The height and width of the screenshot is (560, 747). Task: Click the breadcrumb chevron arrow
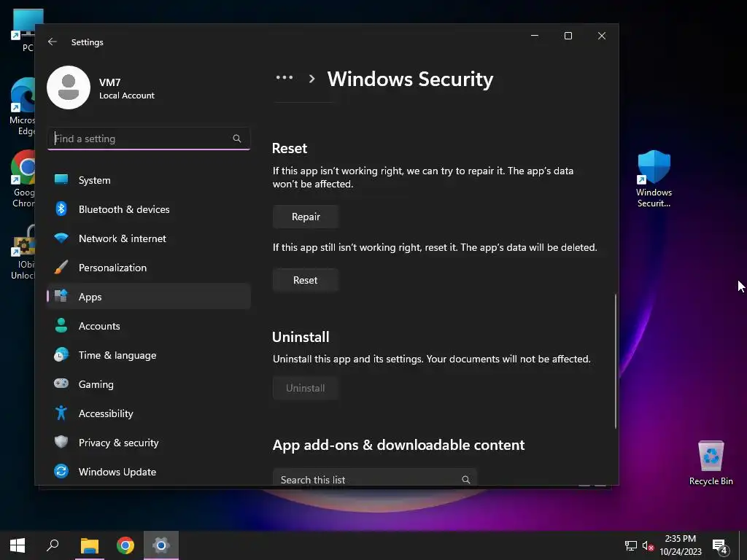(311, 79)
